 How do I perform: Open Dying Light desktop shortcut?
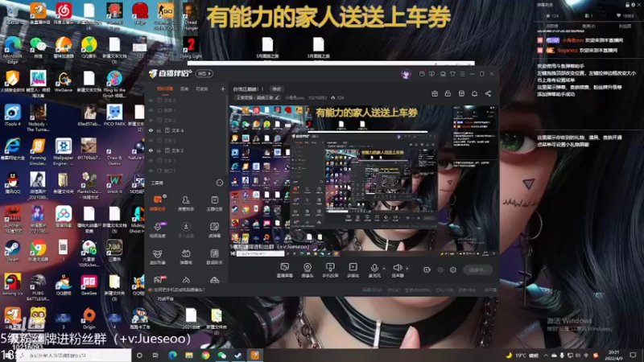click(x=191, y=47)
